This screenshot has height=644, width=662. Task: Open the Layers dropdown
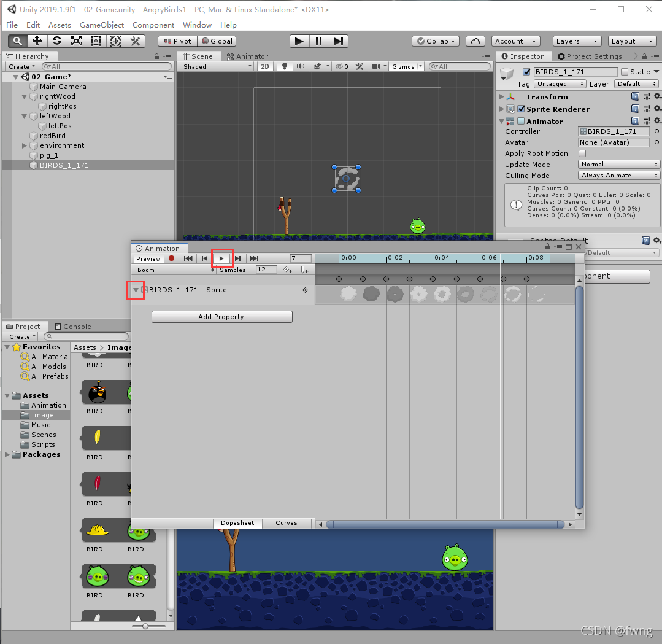pos(577,41)
